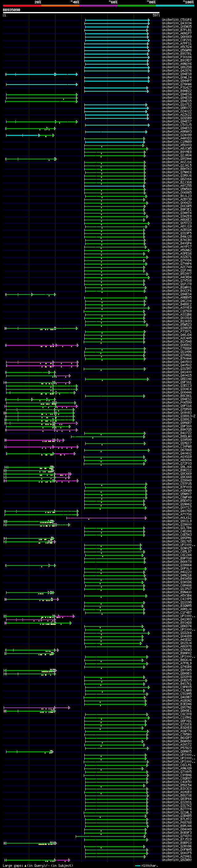This screenshot has height=868, width=197.
Task: Open hit UniRef100_P06599
Action: (177, 403)
